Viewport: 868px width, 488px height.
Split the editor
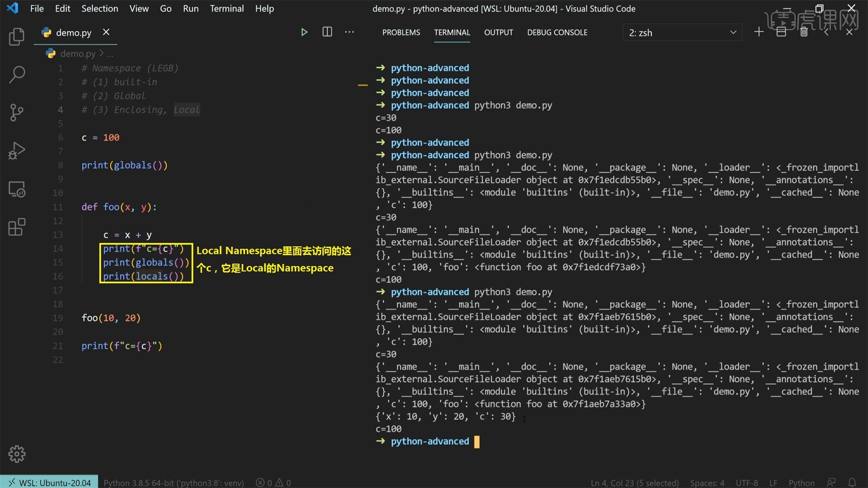point(326,32)
